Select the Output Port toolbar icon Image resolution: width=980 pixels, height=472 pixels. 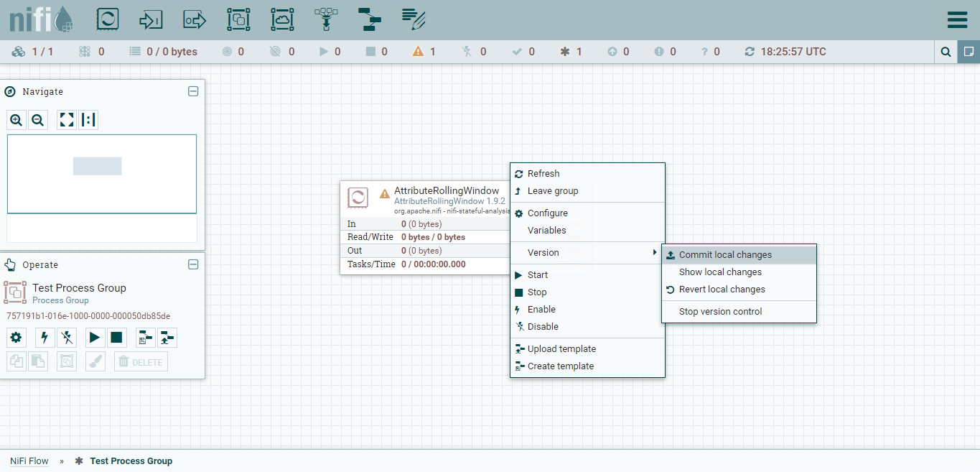(x=195, y=19)
